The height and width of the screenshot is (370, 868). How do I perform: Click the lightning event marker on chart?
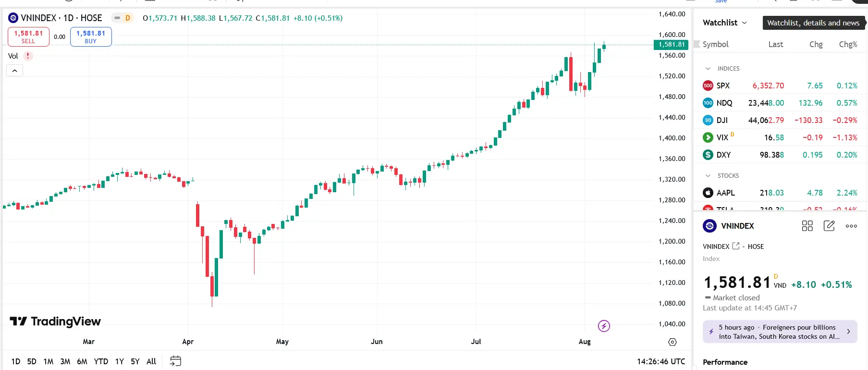(604, 326)
